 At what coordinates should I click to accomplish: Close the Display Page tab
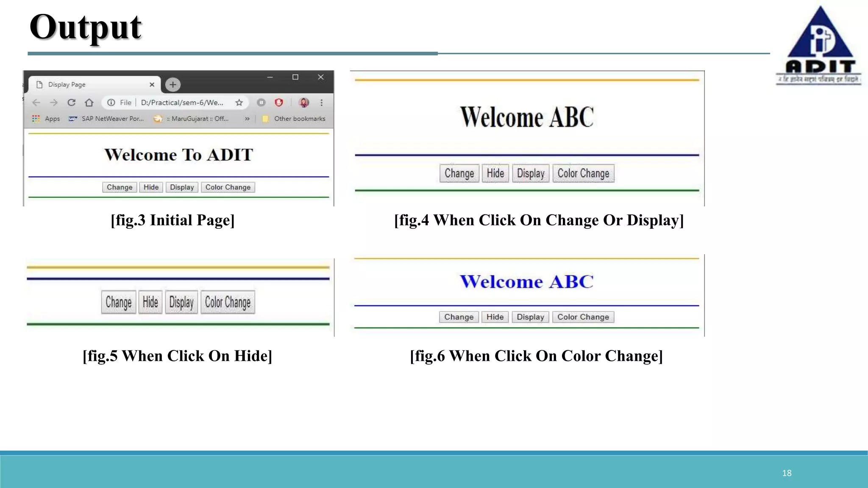point(152,85)
